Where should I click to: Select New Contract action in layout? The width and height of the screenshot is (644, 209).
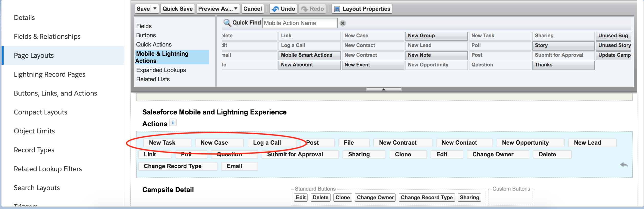(x=403, y=143)
